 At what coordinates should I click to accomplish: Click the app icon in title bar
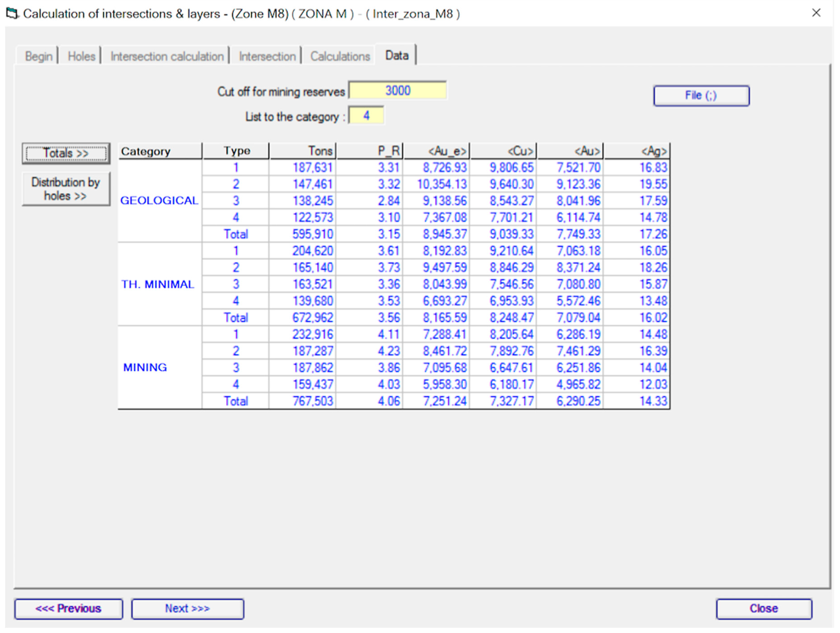12,14
